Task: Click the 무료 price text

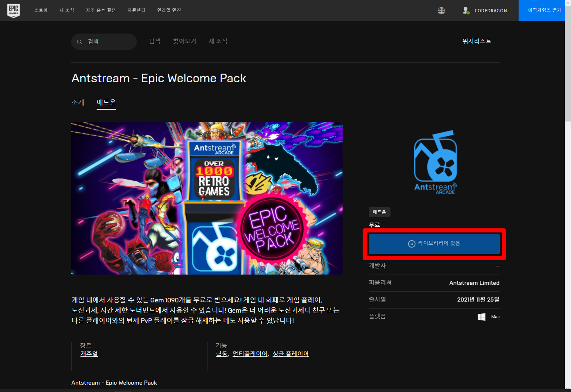Action: (375, 225)
